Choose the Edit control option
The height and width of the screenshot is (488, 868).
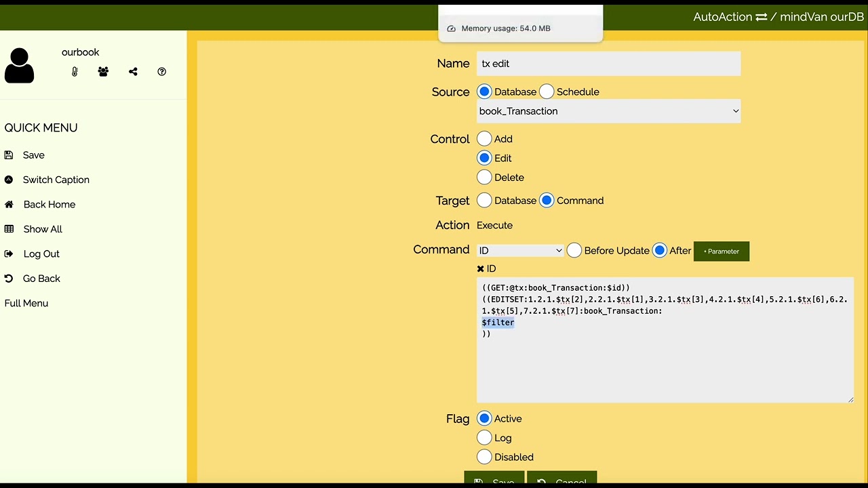click(484, 158)
